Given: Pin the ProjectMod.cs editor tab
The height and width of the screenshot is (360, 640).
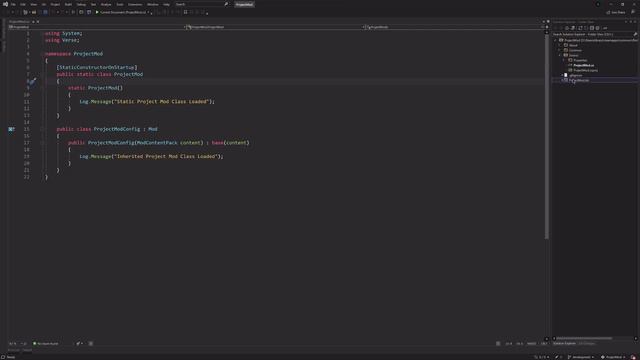Looking at the screenshot, I should 33,21.
